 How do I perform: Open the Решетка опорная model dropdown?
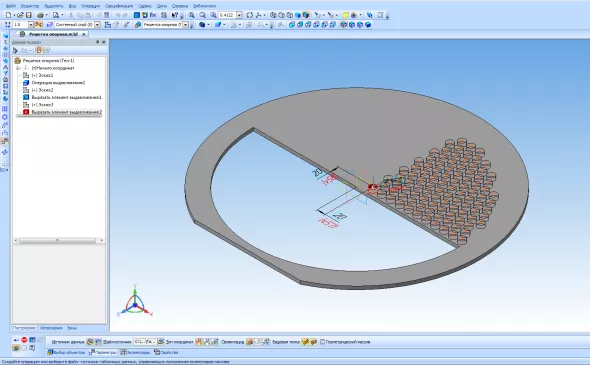tap(186, 24)
